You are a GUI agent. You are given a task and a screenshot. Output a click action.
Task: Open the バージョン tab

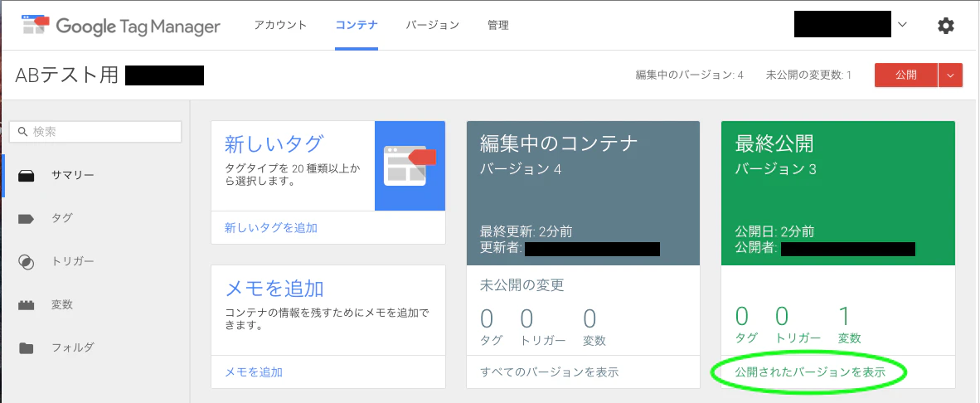coord(433,25)
